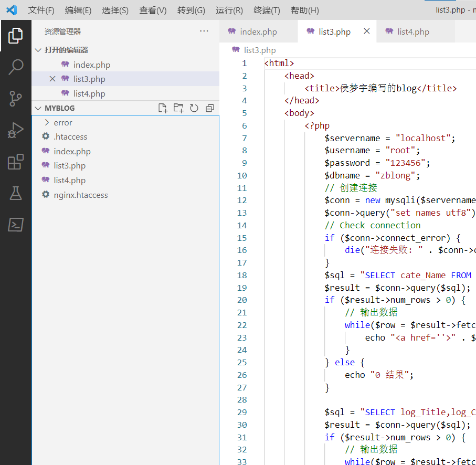Screen dimensions: 476x465
Task: Open the 编辑(E) menu
Action: 78,10
